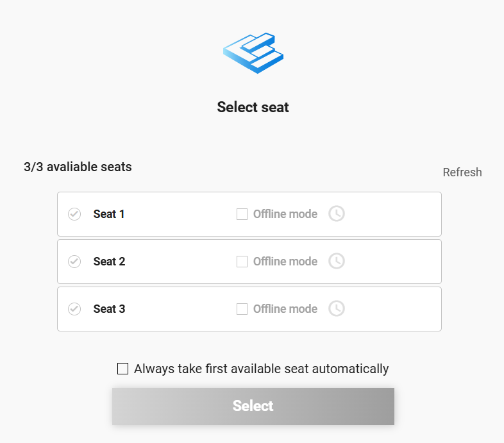Enable Offline mode checkbox for Seat 1
Image resolution: width=504 pixels, height=443 pixels.
point(242,214)
